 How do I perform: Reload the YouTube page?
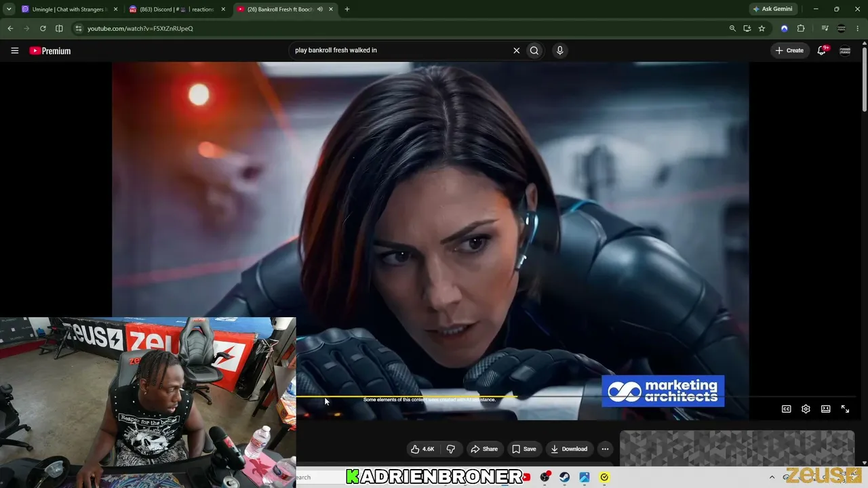(x=43, y=28)
